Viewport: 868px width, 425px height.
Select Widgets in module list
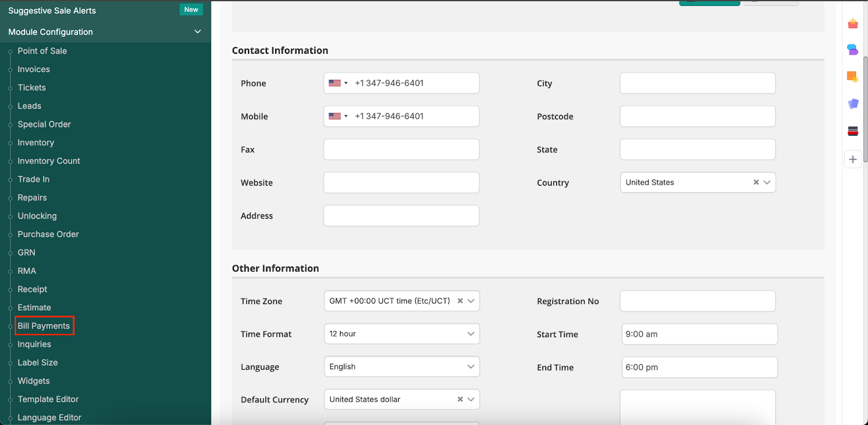[34, 381]
